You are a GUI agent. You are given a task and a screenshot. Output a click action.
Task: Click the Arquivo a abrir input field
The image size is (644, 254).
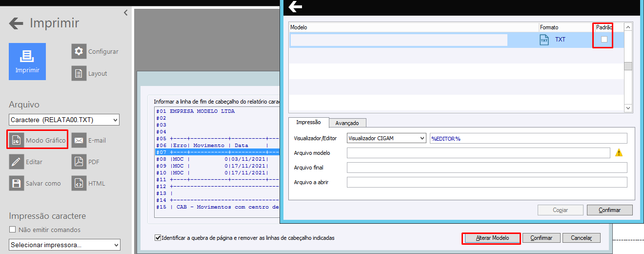tap(487, 182)
